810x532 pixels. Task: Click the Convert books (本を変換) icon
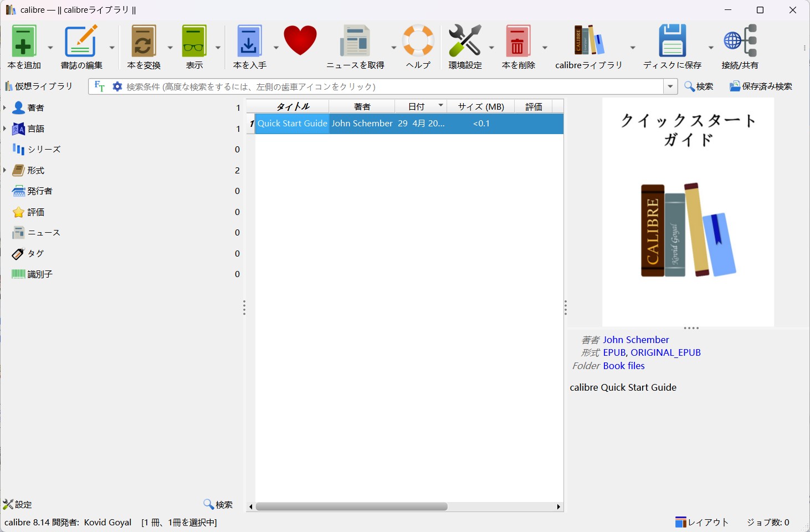click(x=143, y=42)
